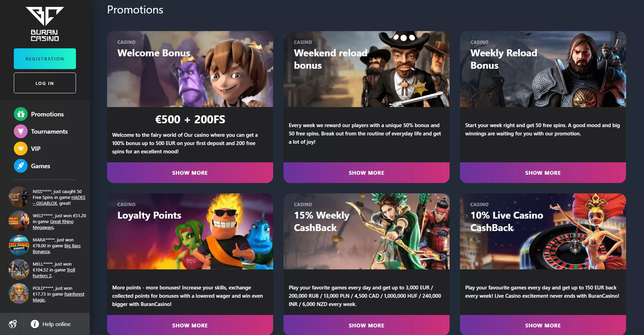Open the Troll hunters 2 link
Image resolution: width=644 pixels, height=335 pixels.
pos(54,273)
